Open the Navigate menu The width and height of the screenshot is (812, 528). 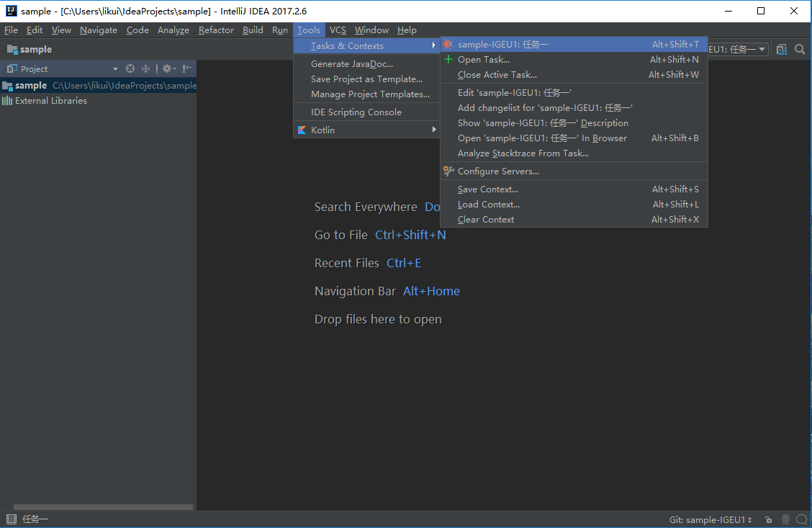99,30
